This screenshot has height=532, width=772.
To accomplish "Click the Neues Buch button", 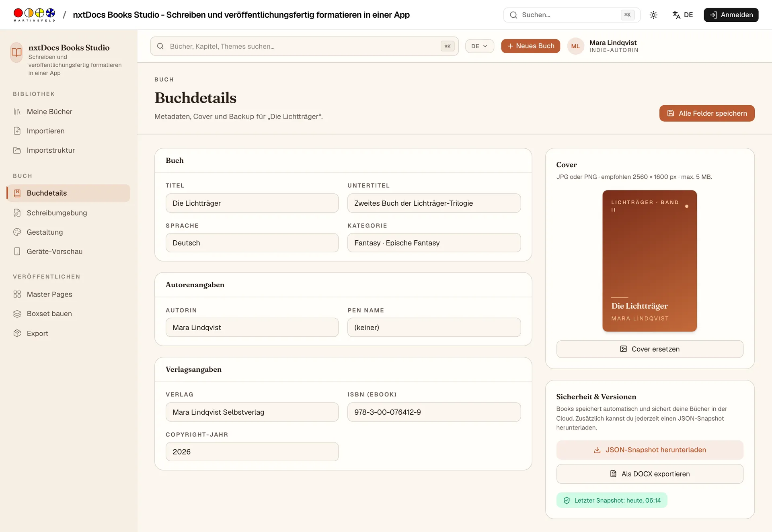I will click(530, 46).
